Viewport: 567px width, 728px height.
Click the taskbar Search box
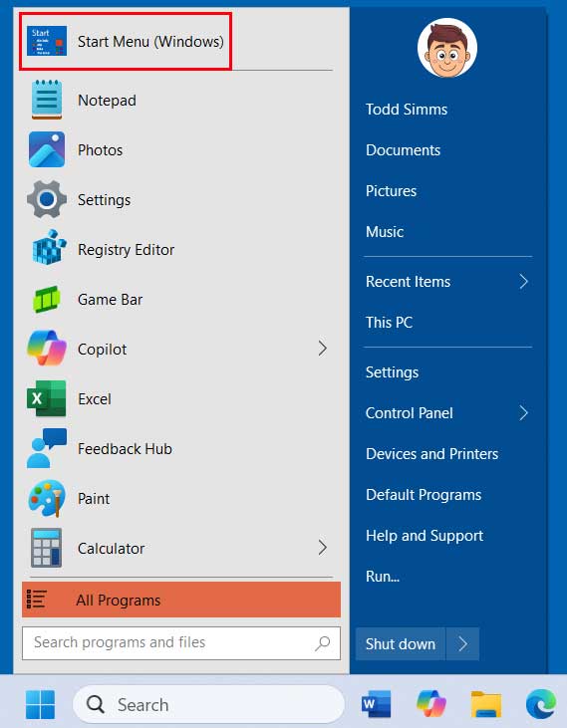[208, 704]
